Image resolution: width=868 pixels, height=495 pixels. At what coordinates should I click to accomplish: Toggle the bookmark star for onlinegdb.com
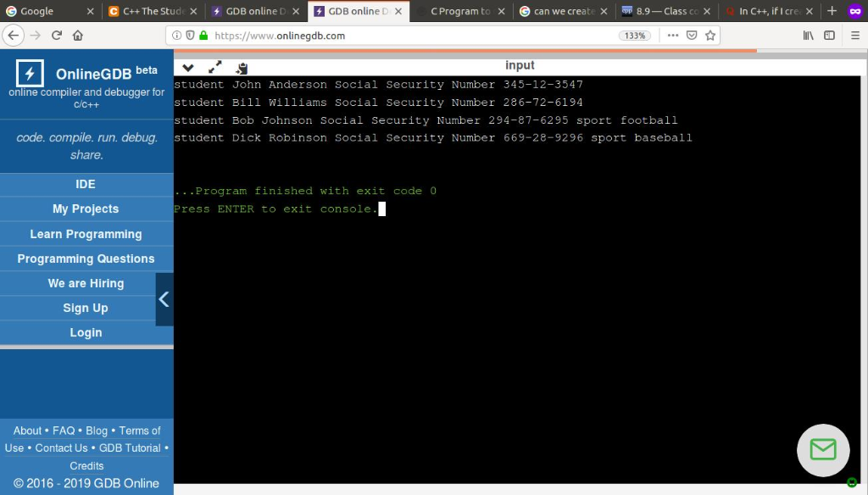tap(710, 35)
